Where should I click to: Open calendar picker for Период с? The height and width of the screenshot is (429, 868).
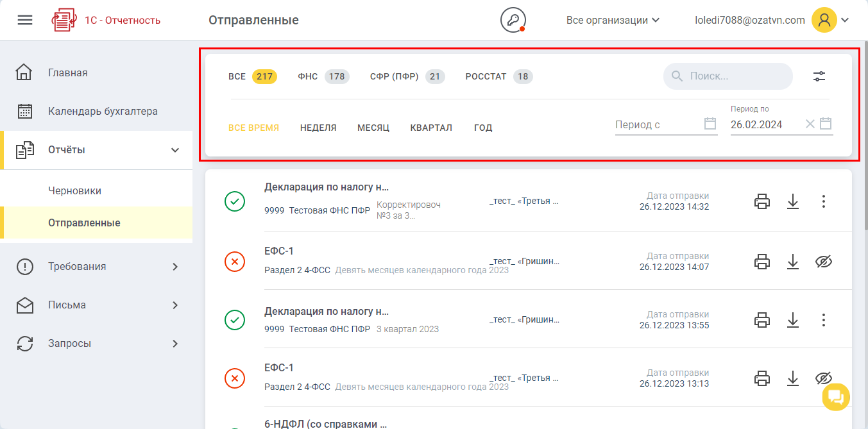(x=710, y=124)
